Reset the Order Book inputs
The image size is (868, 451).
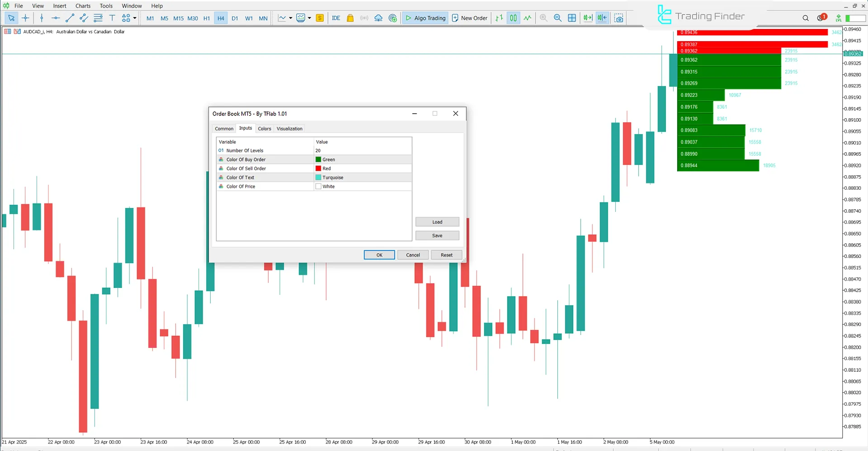click(446, 254)
